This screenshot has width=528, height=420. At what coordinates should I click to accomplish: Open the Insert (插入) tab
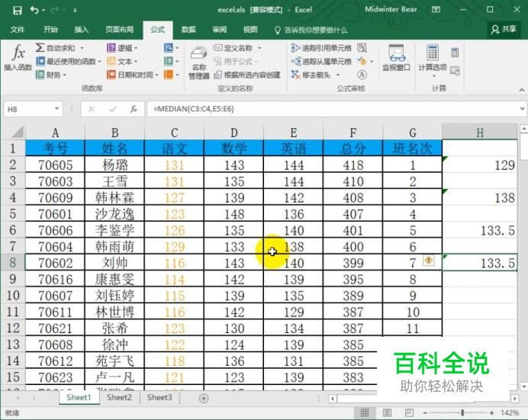pos(82,30)
